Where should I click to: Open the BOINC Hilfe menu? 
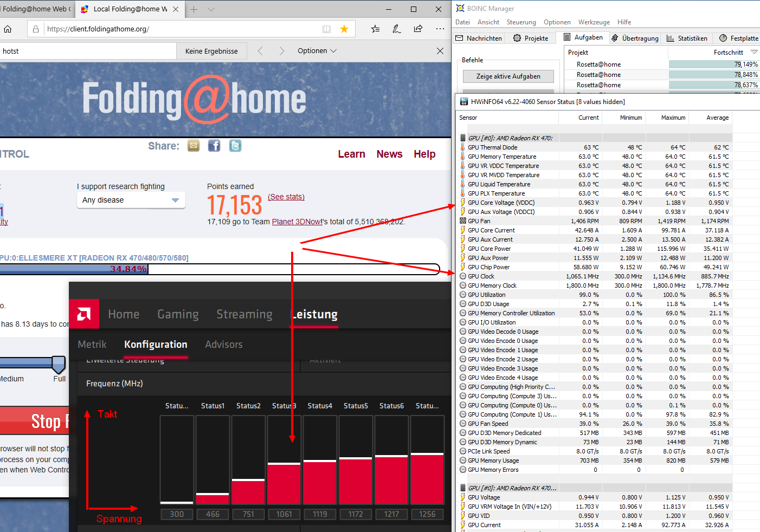click(624, 22)
